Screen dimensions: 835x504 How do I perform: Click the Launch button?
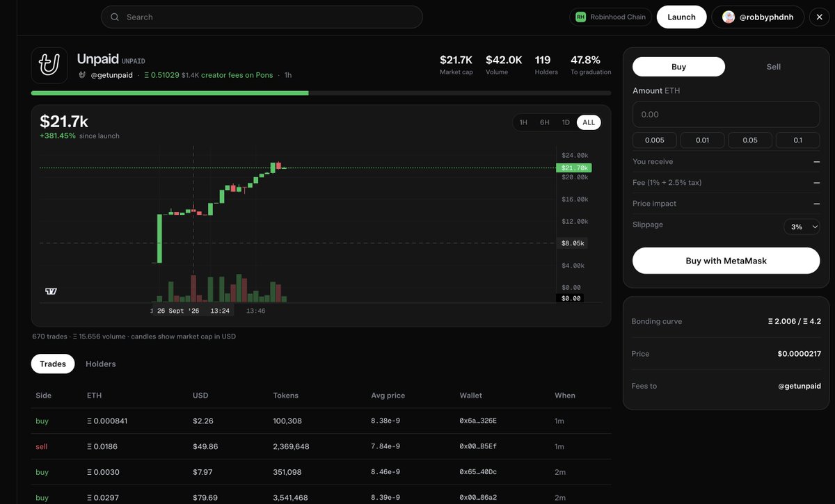[681, 17]
